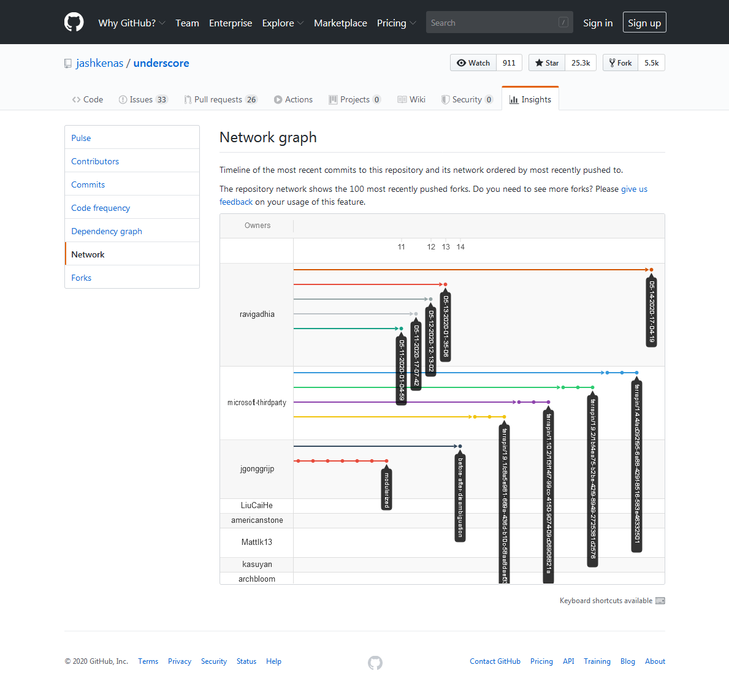Image resolution: width=729 pixels, height=700 pixels.
Task: Open the Status footer link
Action: tap(246, 661)
